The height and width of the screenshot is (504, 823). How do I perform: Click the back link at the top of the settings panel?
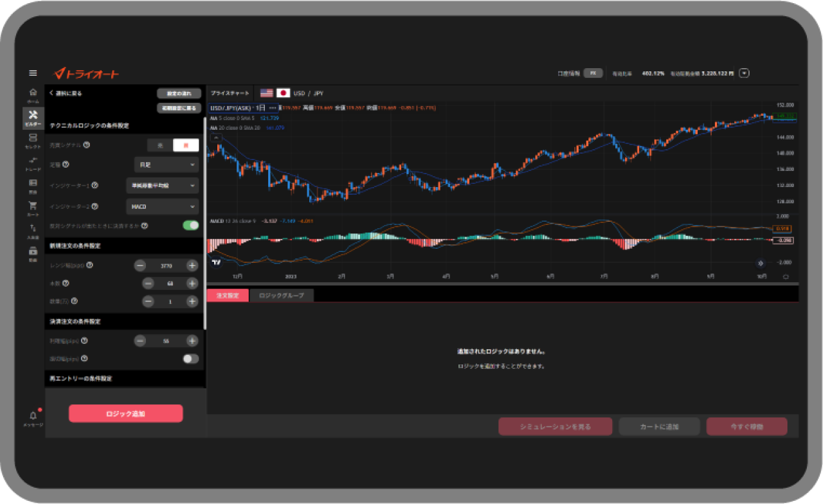pos(66,93)
